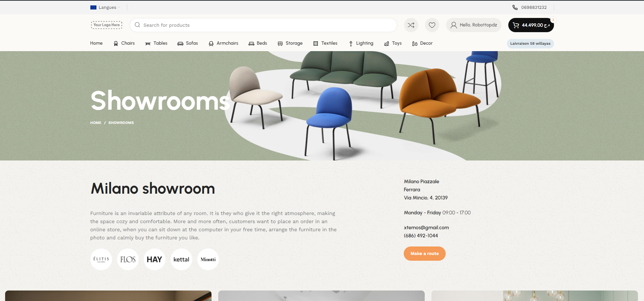Select the HAY brand logo
This screenshot has width=644, height=301.
(x=154, y=259)
